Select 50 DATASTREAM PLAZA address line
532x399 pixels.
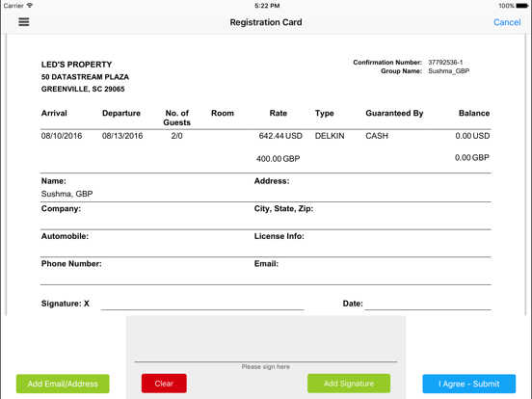pyautogui.click(x=85, y=77)
